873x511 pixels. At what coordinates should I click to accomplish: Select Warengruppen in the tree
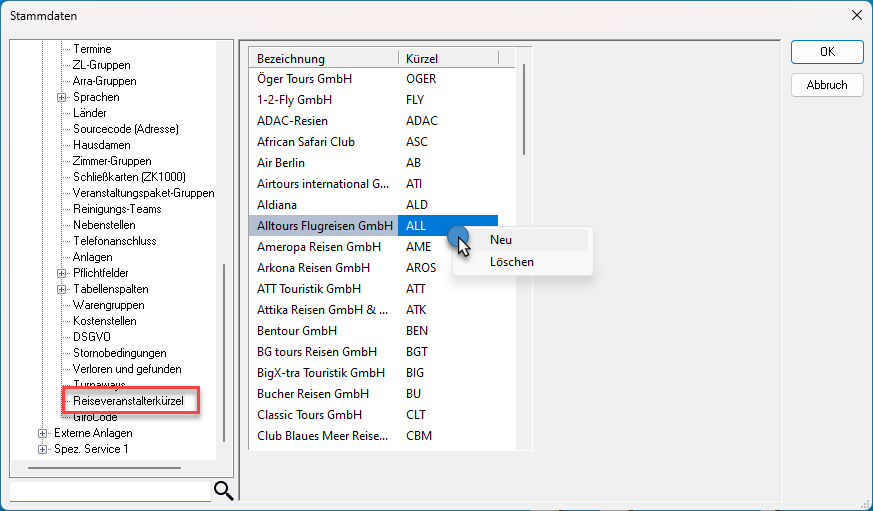pos(109,305)
